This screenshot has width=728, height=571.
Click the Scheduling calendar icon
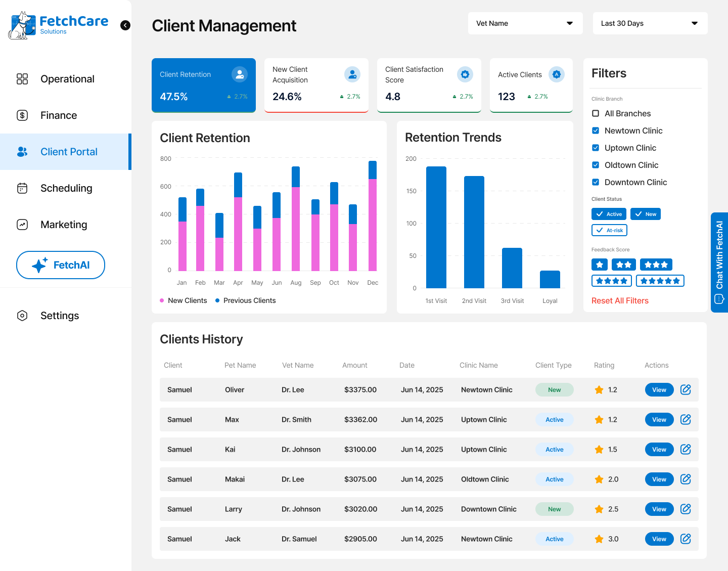coord(22,188)
